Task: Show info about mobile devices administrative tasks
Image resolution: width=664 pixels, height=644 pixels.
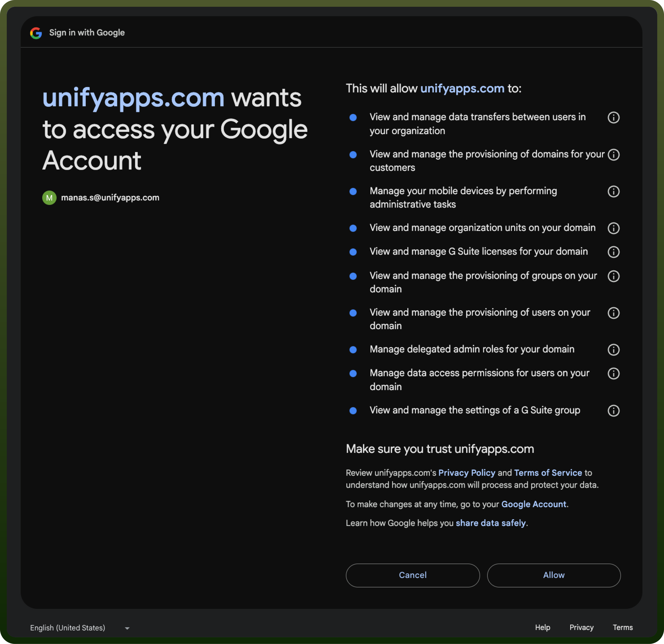Action: pyautogui.click(x=613, y=191)
